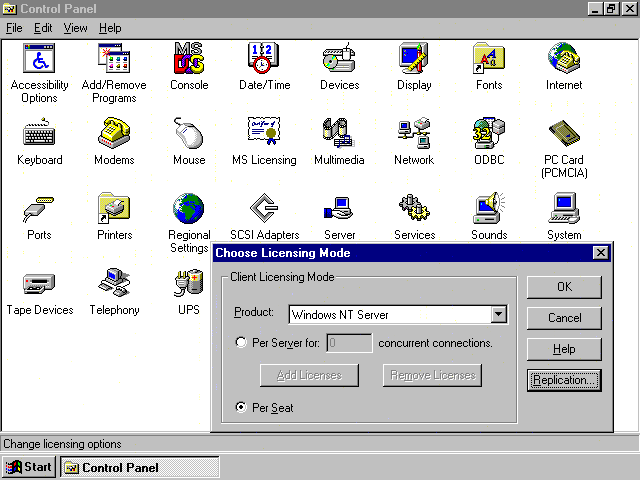Select the MS-DOS Console icon
This screenshot has width=640, height=480.
(x=189, y=58)
